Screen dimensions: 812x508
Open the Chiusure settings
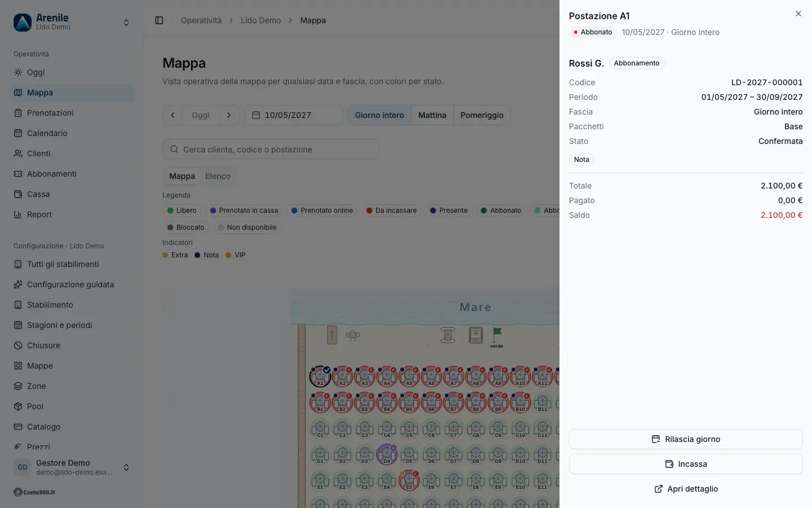pyautogui.click(x=72, y=345)
